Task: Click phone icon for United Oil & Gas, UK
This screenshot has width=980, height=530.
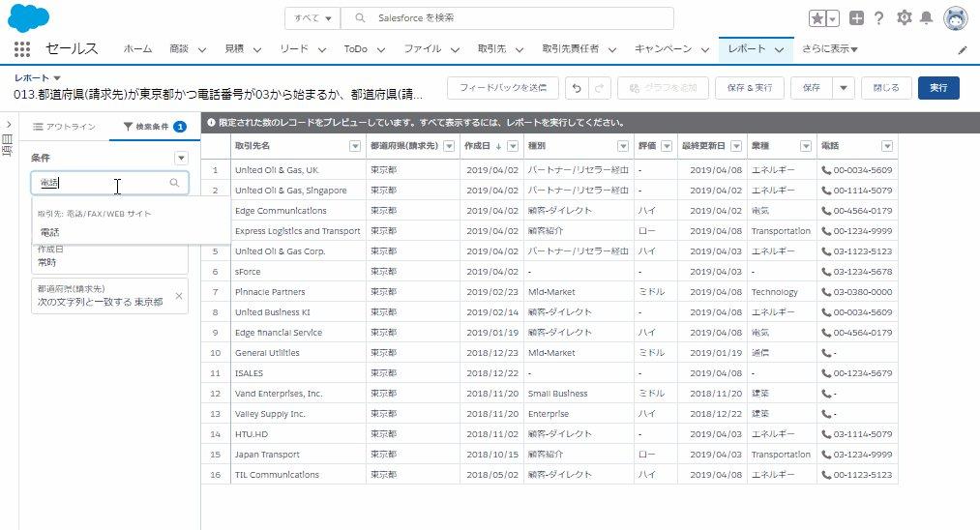Action: [x=825, y=170]
